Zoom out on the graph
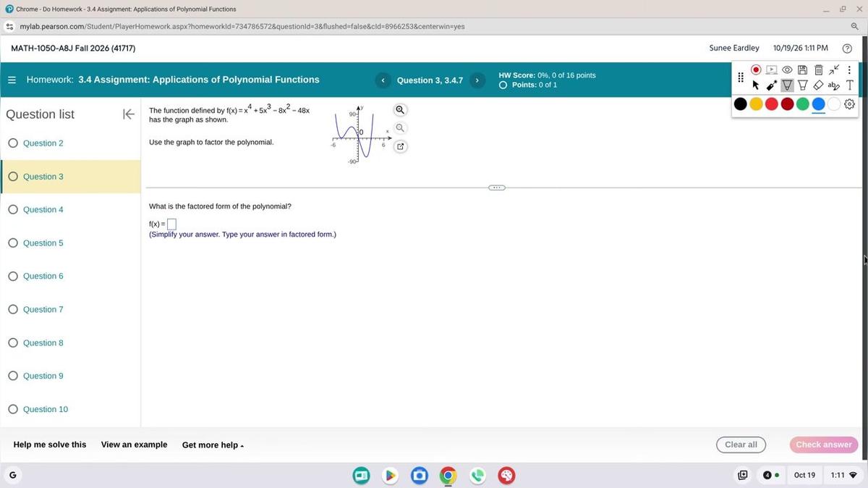Screen dimensions: 868x488 pos(400,128)
